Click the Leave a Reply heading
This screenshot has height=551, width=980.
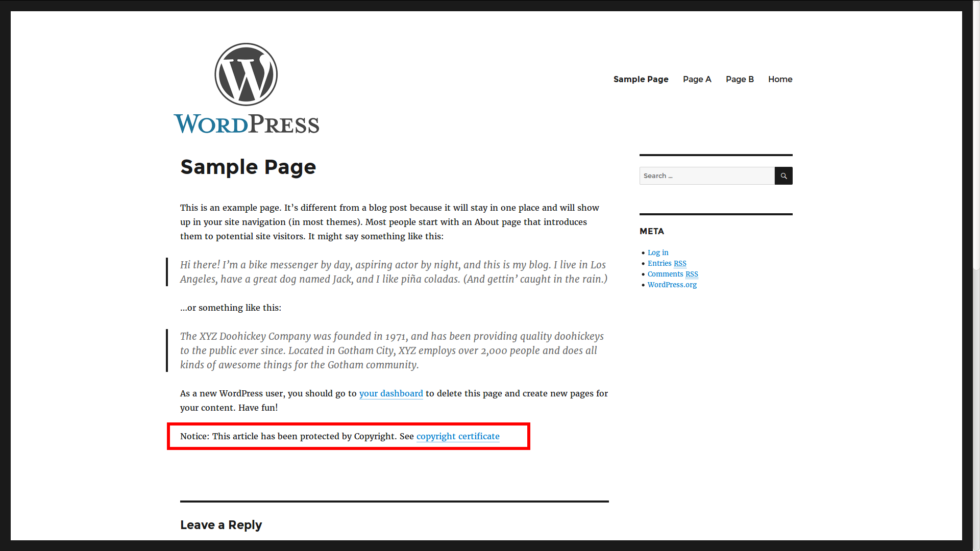point(221,525)
